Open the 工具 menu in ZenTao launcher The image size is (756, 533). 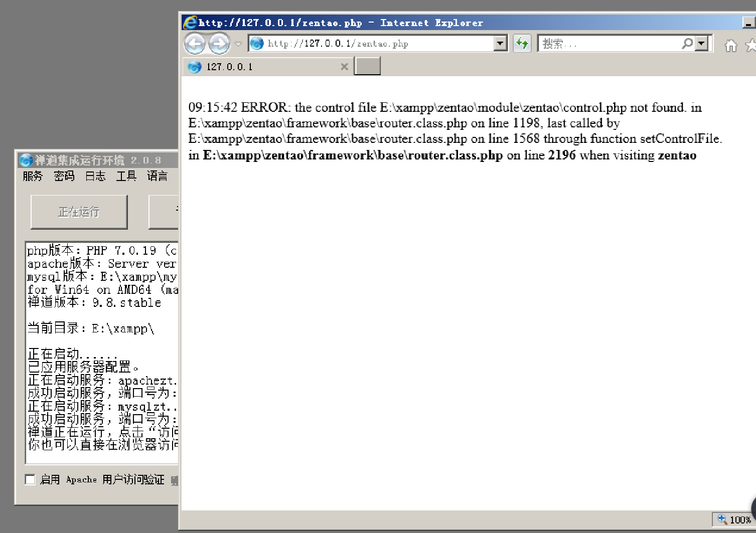coord(126,176)
